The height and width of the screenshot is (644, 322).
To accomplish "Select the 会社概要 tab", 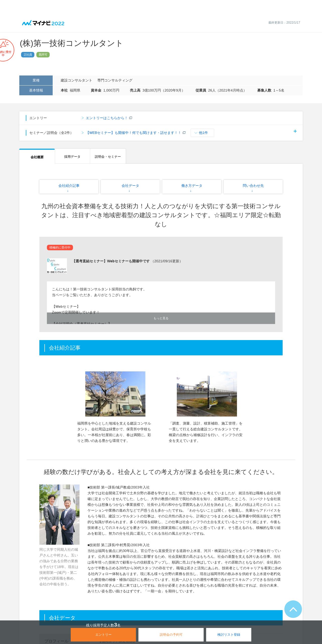I will (37, 157).
